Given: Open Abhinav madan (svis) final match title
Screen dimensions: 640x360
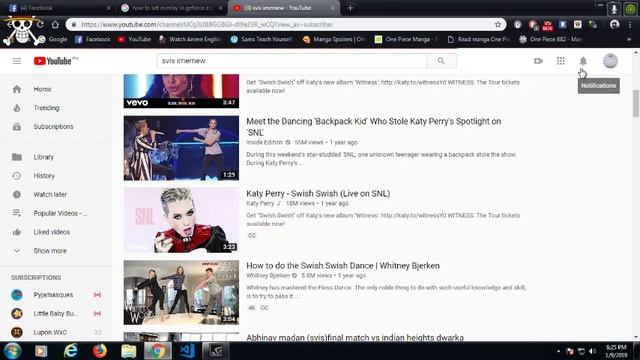Looking at the screenshot, I should point(355,338).
